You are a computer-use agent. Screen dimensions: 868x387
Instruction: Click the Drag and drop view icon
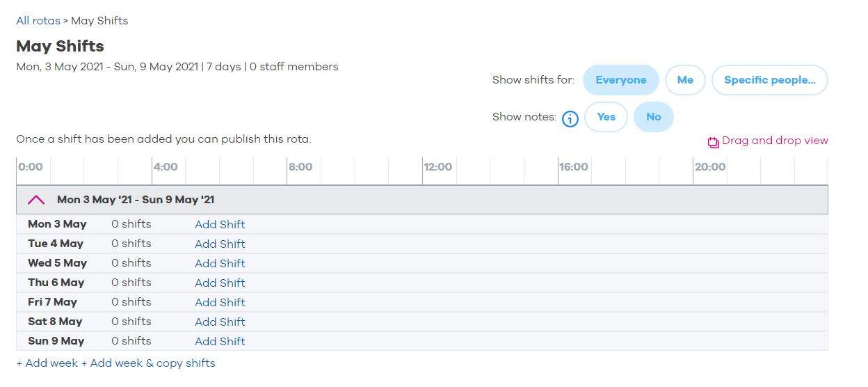point(714,142)
